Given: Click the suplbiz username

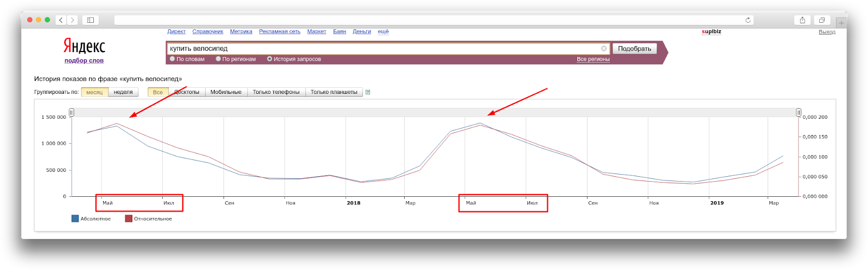Looking at the screenshot, I should [712, 31].
